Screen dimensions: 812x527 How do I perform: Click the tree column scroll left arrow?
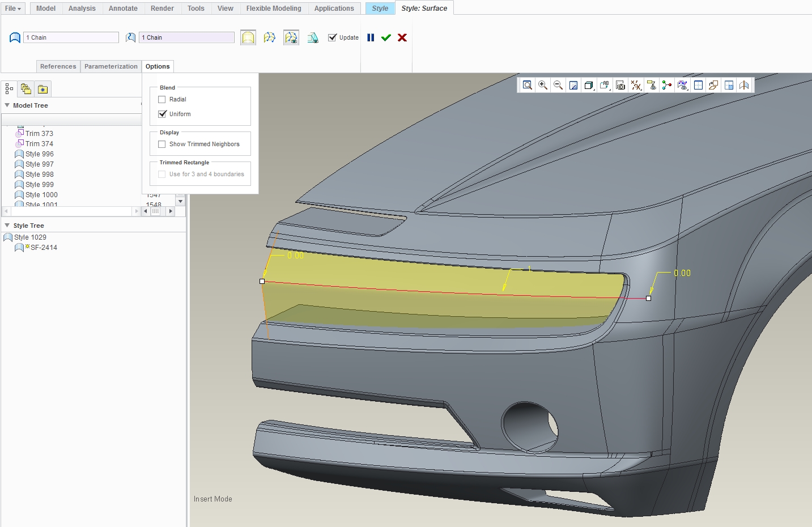(x=146, y=211)
